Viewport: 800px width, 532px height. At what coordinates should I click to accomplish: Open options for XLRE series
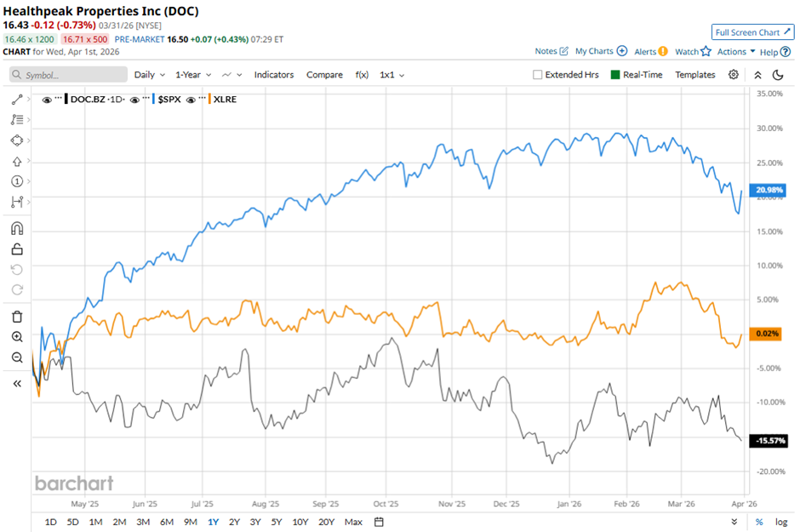coord(202,97)
